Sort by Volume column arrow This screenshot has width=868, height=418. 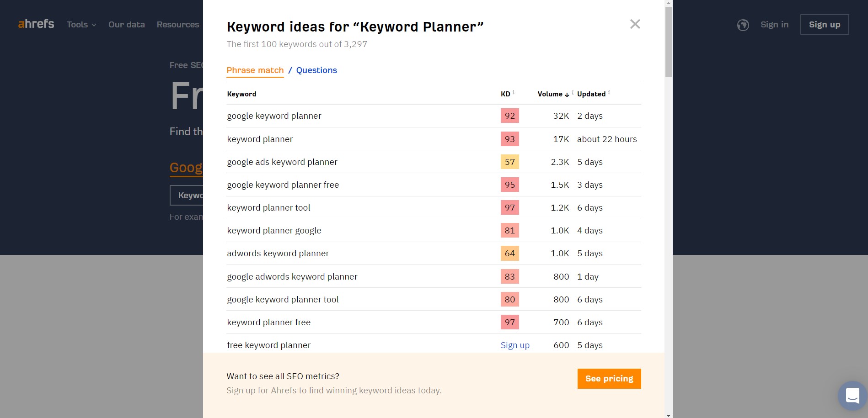(567, 95)
